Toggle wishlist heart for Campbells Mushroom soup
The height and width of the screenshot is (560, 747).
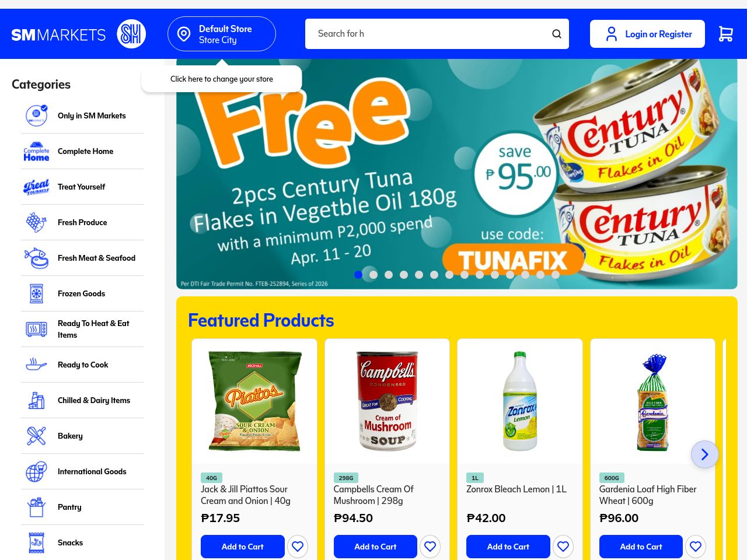430,547
